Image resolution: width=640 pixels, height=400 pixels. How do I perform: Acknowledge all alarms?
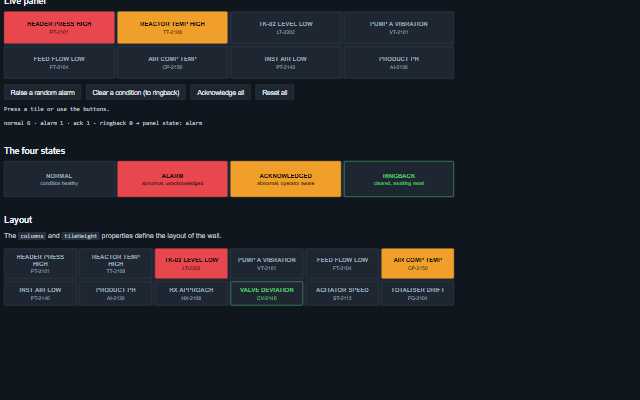(220, 92)
